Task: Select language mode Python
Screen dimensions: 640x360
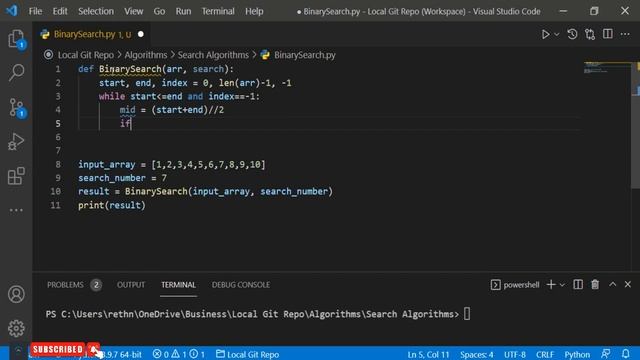Action: [577, 354]
